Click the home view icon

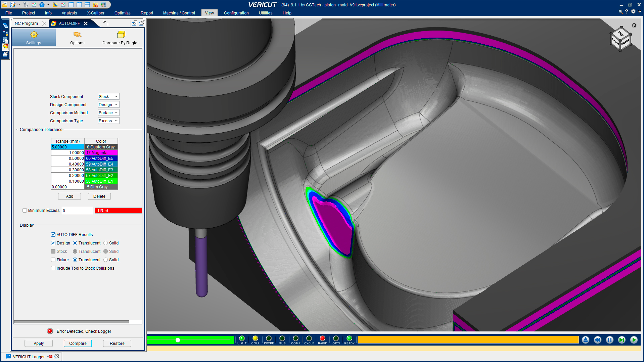(634, 25)
